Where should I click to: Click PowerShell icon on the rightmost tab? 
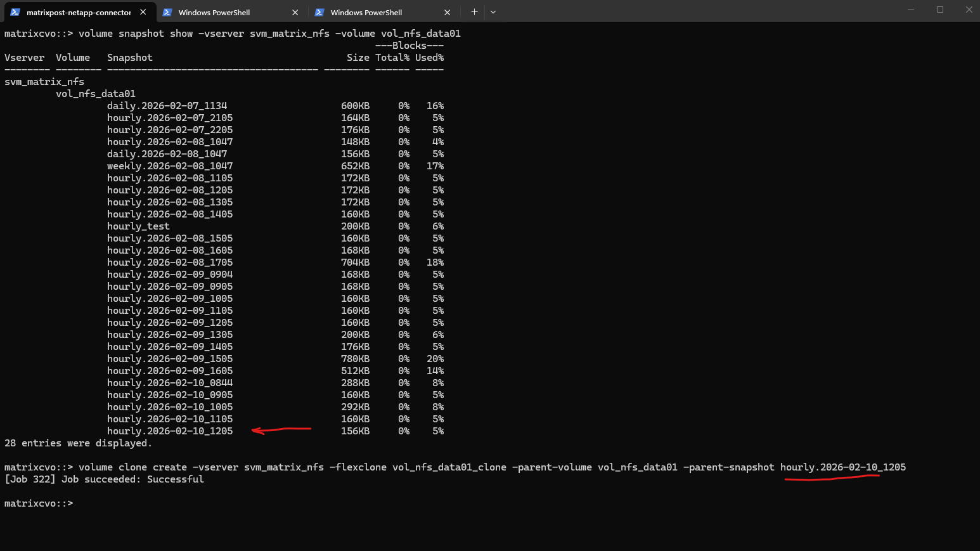[319, 12]
